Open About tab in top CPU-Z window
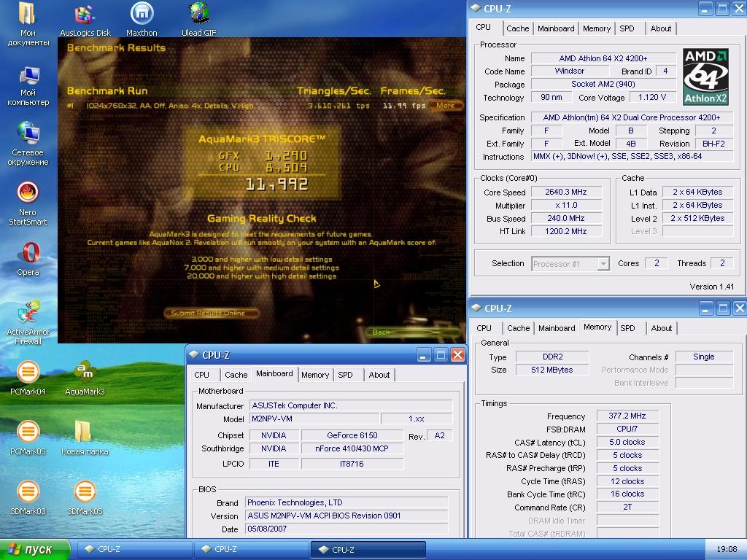Image resolution: width=747 pixels, height=560 pixels. (661, 28)
